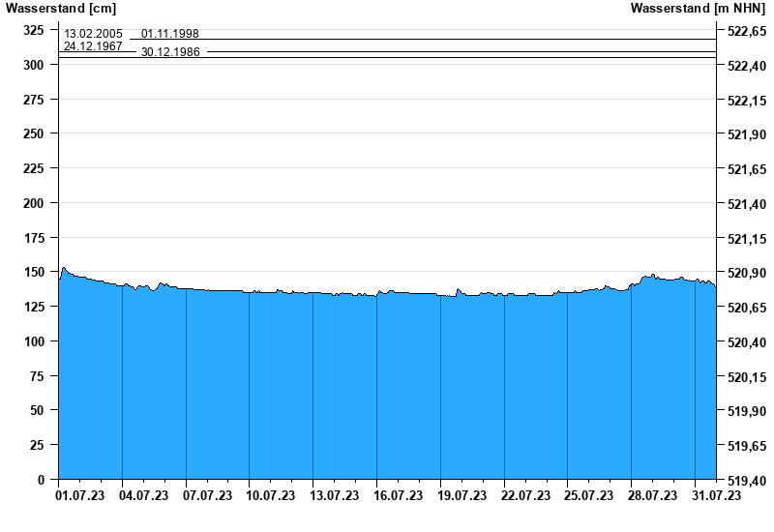Click the 31.07.23 date at the axis end
This screenshot has width=774, height=532.
(717, 496)
